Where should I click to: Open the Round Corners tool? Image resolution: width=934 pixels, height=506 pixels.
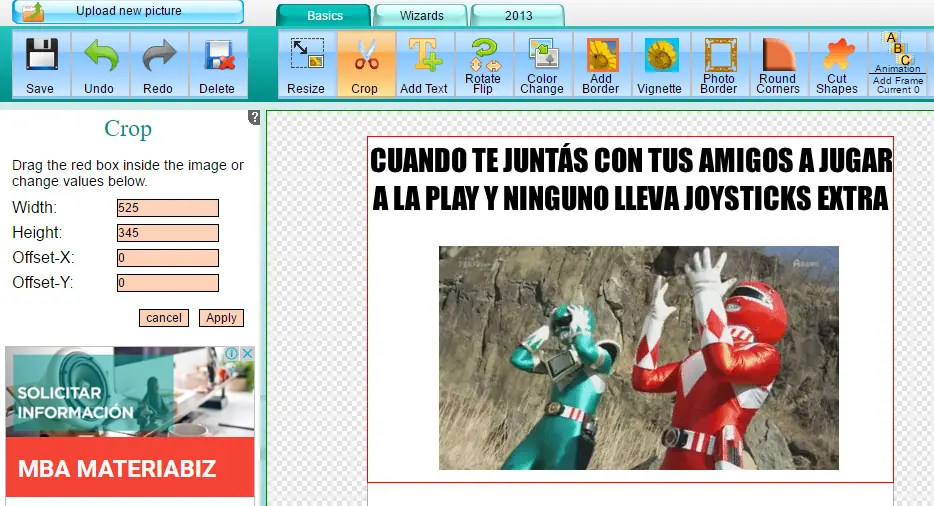click(x=779, y=64)
